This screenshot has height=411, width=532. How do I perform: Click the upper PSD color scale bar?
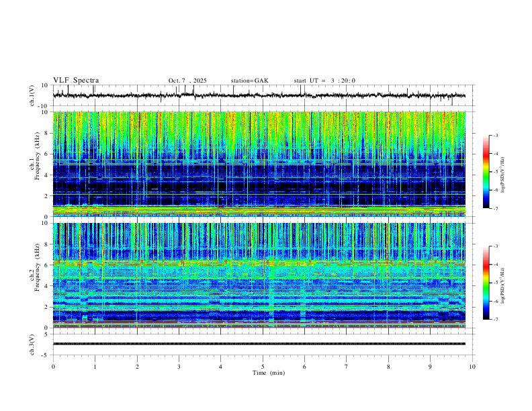(486, 172)
